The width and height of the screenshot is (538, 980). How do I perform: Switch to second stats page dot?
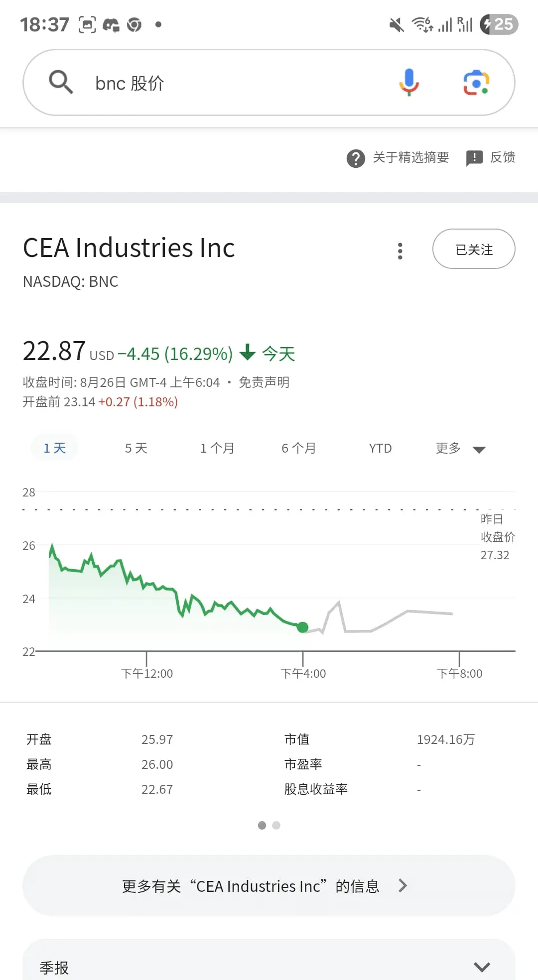click(x=276, y=825)
